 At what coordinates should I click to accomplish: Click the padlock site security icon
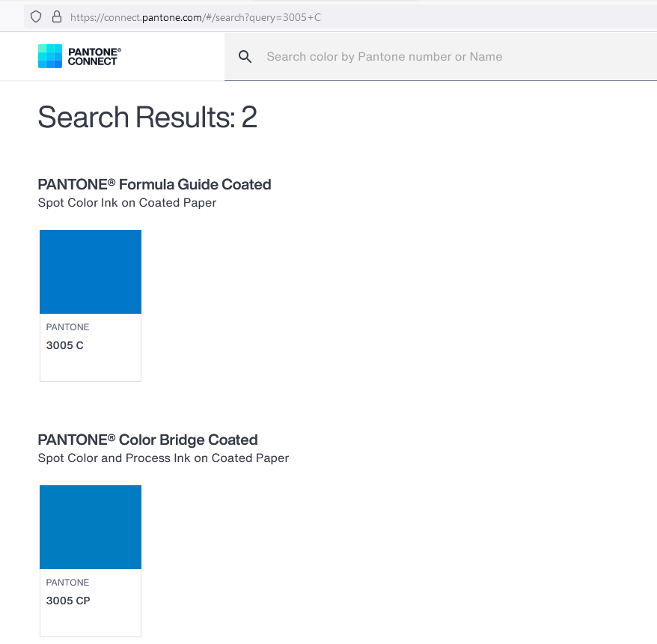(x=57, y=16)
